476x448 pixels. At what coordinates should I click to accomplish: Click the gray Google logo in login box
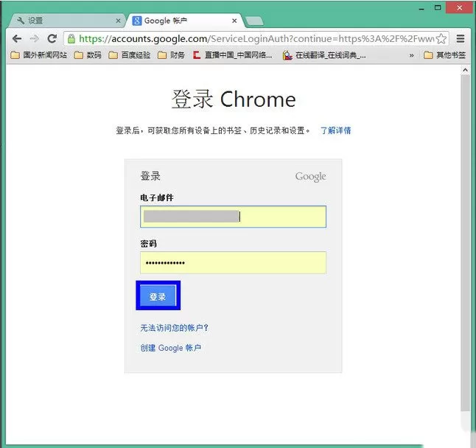tap(310, 177)
